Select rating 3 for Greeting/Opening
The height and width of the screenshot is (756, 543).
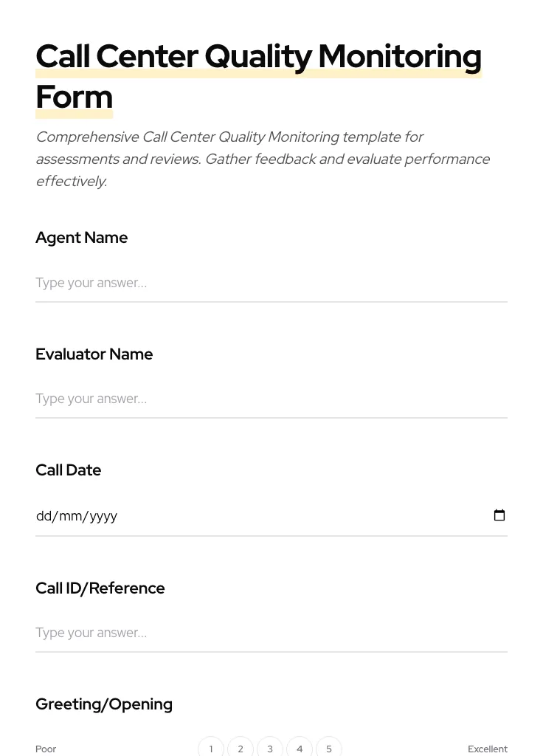(270, 748)
